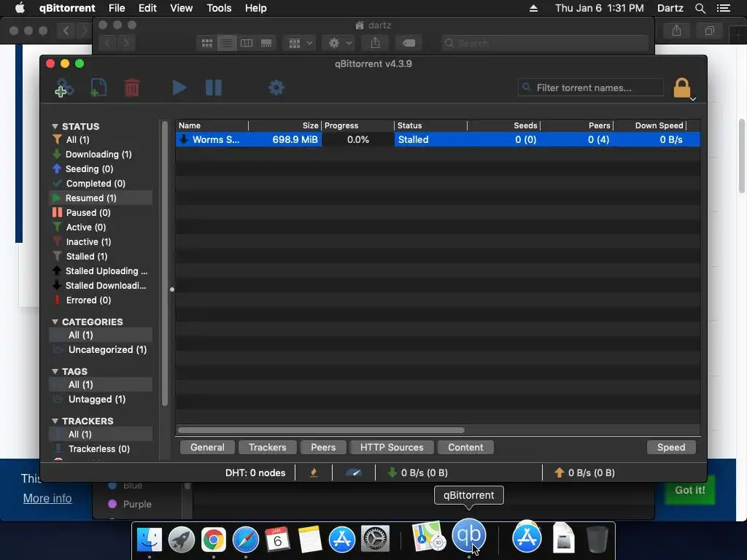Sort by the Progress column header

(x=357, y=125)
